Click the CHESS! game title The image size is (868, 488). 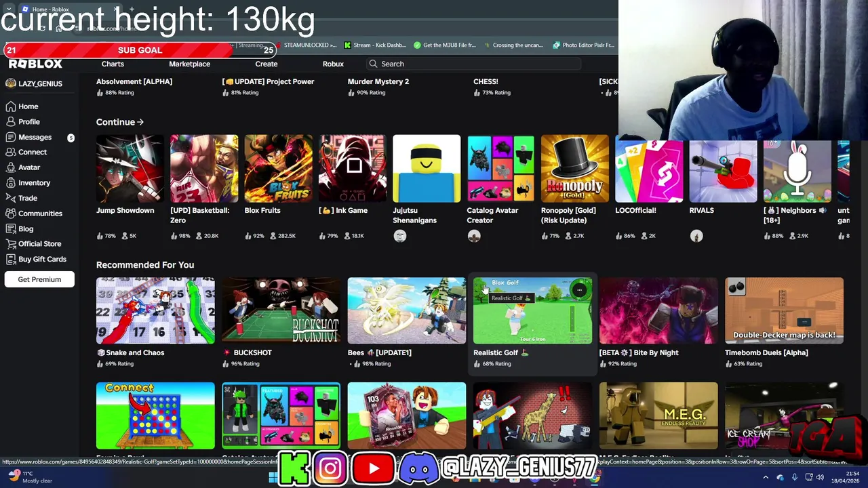point(486,81)
